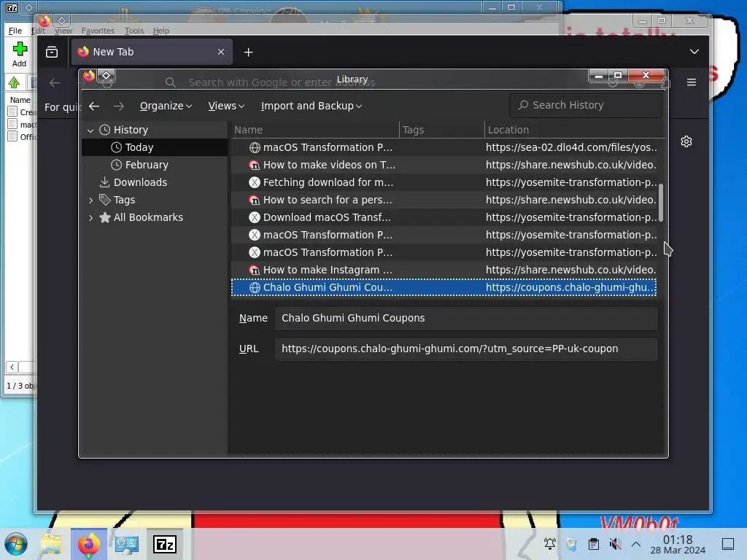This screenshot has height=560, width=747.
Task: Go back using Library back arrow
Action: tap(94, 106)
